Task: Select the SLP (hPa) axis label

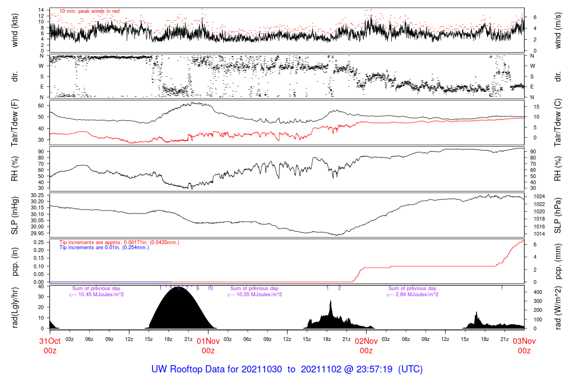Action: coord(558,216)
